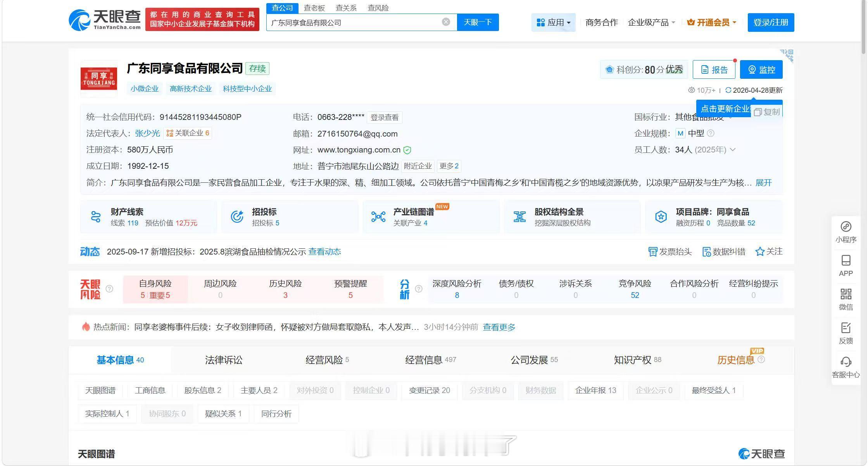
Task: Switch to the 经营风险 tab
Action: click(x=327, y=360)
